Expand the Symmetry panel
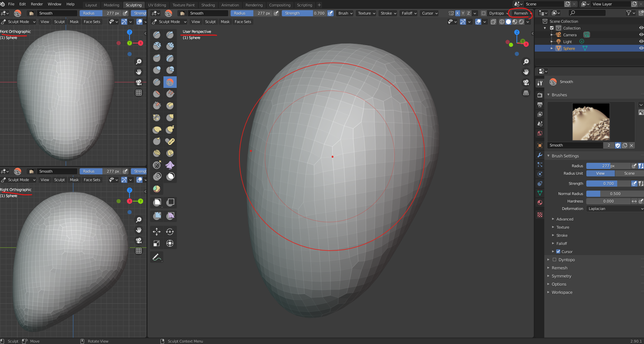The height and width of the screenshot is (344, 644). pyautogui.click(x=561, y=276)
